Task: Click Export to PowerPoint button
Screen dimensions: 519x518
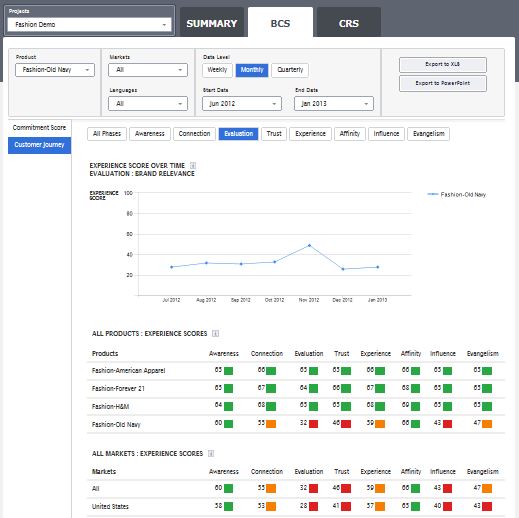Action: coord(443,83)
